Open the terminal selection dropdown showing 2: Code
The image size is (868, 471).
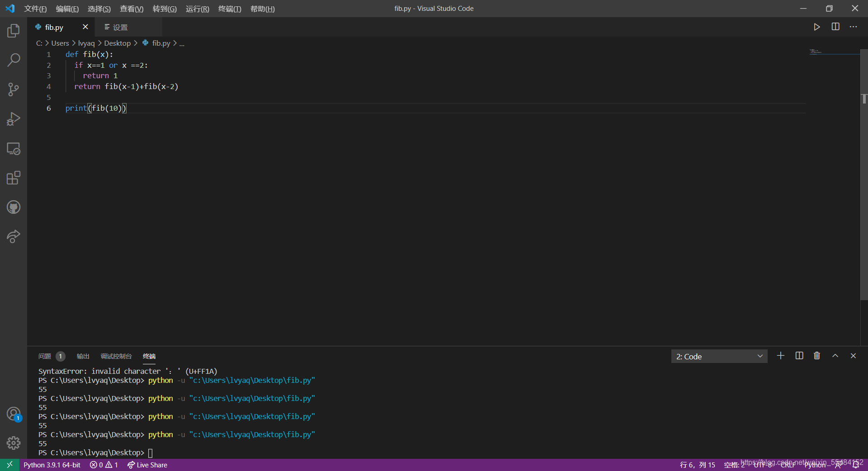pyautogui.click(x=719, y=356)
